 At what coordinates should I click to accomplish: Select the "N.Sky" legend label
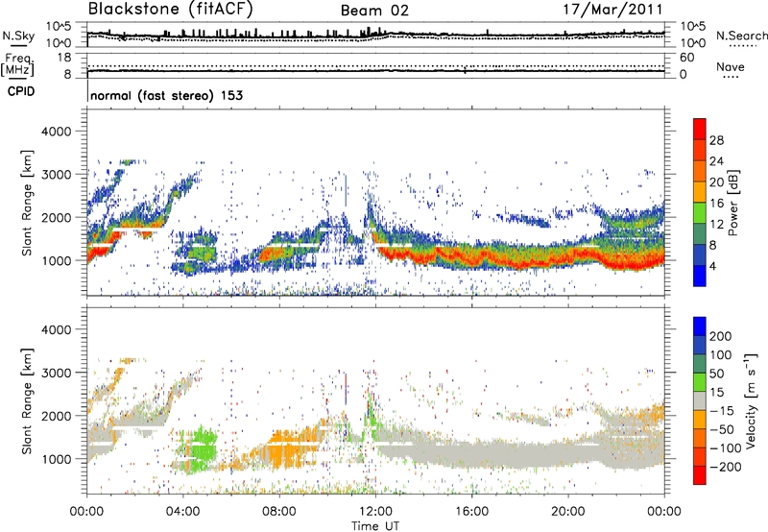tap(18, 36)
